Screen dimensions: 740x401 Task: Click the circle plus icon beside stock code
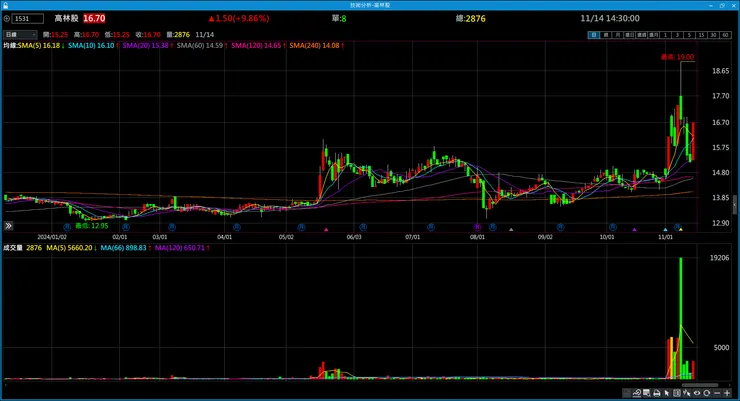click(7, 19)
